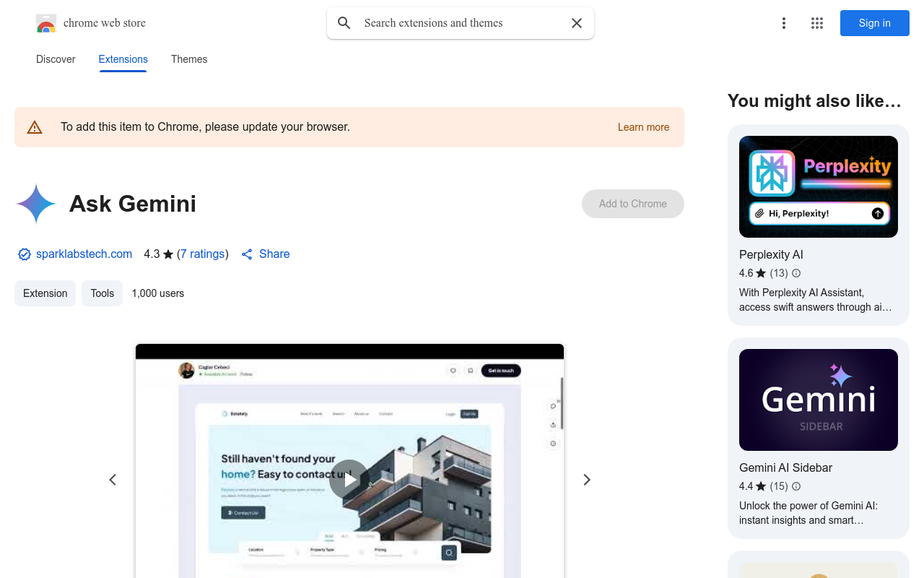Show the next screenshot with right chevron

[587, 480]
